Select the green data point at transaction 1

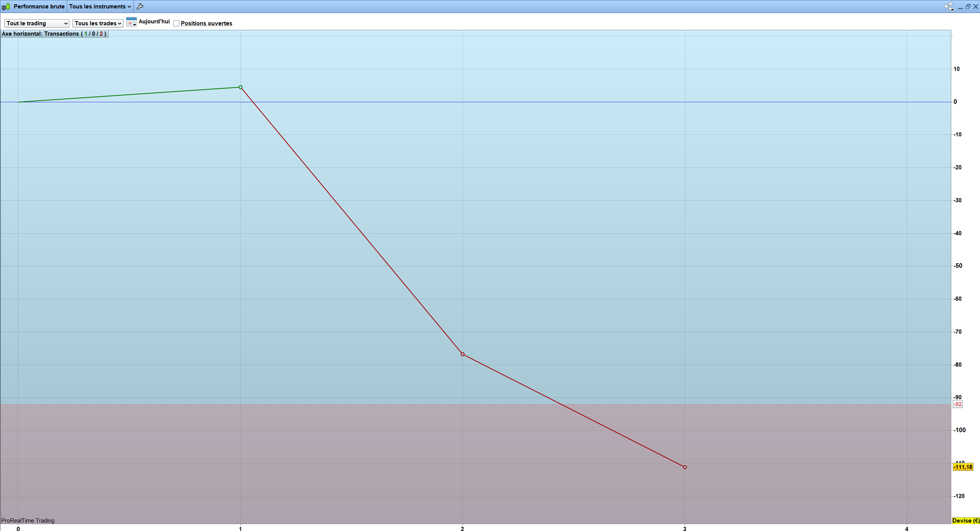(240, 87)
